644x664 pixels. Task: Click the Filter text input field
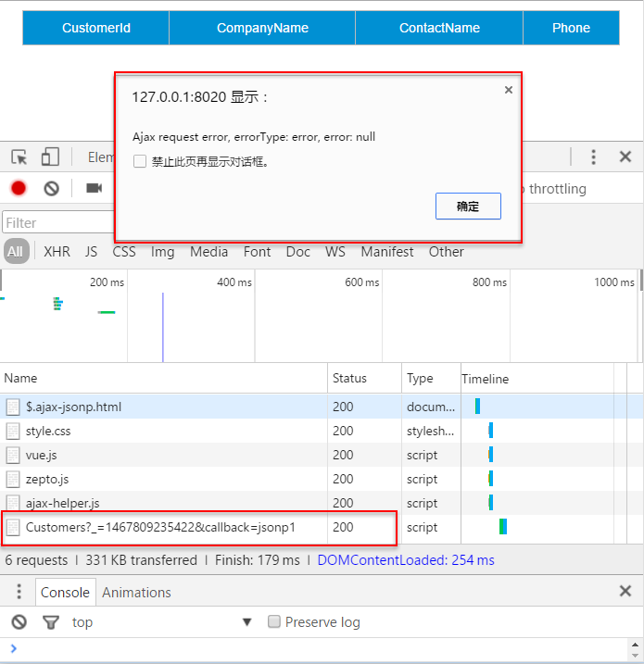coord(59,222)
